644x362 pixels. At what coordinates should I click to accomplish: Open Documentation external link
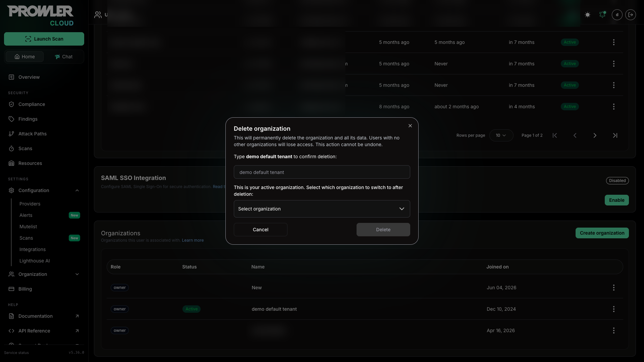[x=44, y=316]
